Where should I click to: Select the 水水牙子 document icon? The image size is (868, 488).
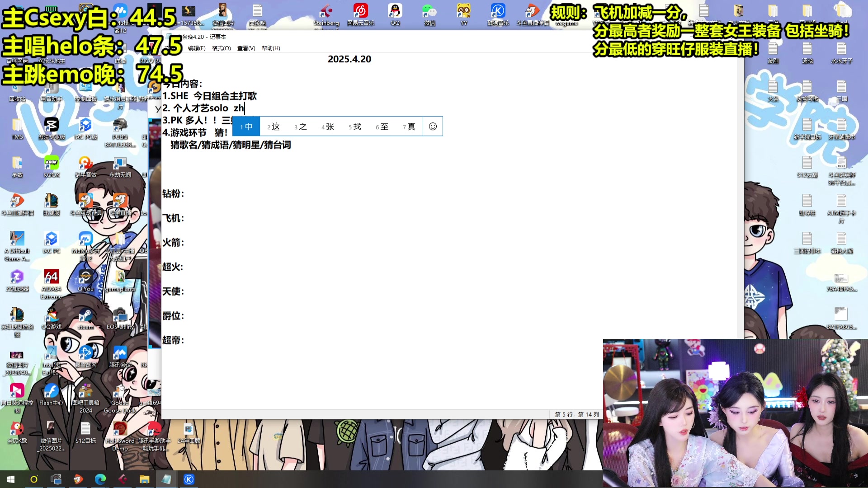coord(841,53)
